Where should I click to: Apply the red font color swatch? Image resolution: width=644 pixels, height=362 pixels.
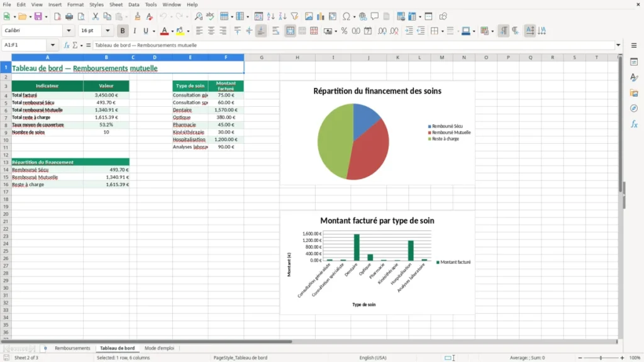pos(164,31)
